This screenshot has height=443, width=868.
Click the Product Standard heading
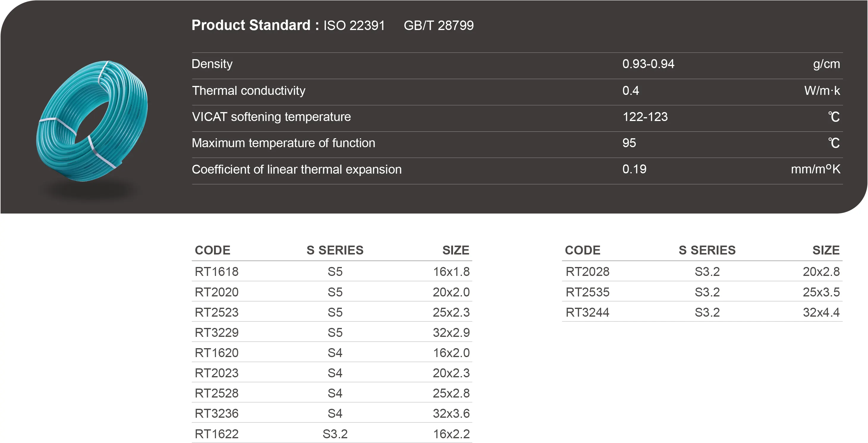[255, 25]
